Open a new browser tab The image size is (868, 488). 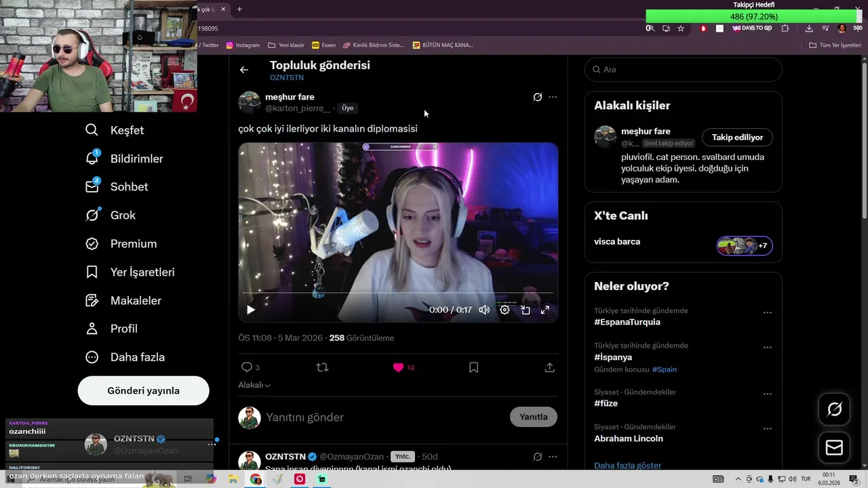(x=239, y=9)
